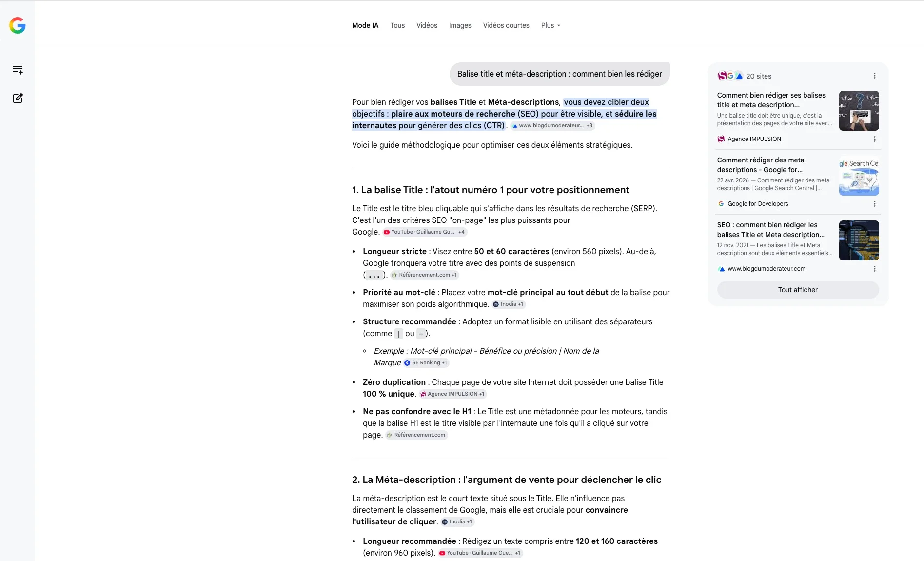Open 'Comment rédiger des meta descriptions - Google' article
The height and width of the screenshot is (561, 924).
pyautogui.click(x=760, y=165)
